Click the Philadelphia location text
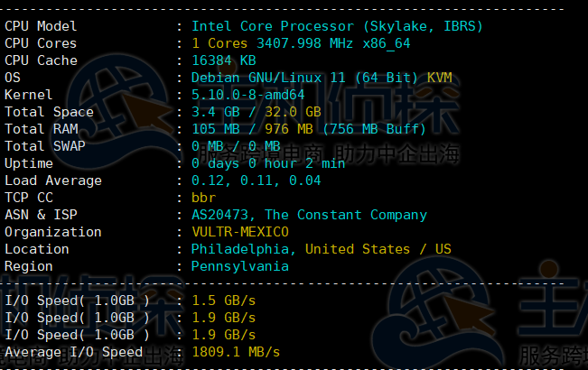 point(239,249)
